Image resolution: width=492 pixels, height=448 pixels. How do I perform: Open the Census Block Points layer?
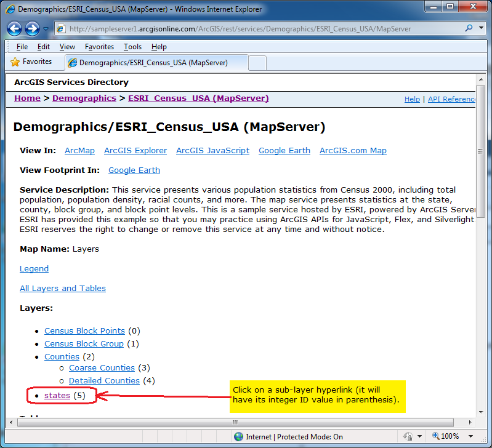pos(84,330)
